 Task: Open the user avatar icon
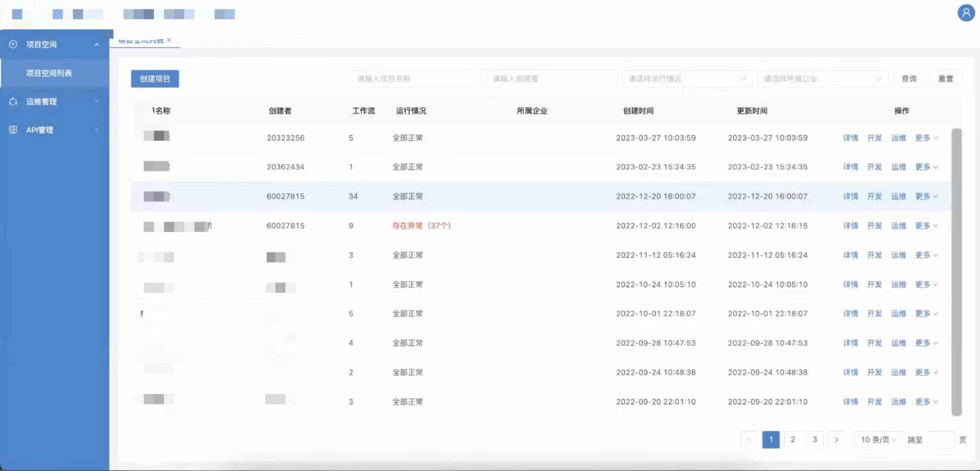[966, 13]
